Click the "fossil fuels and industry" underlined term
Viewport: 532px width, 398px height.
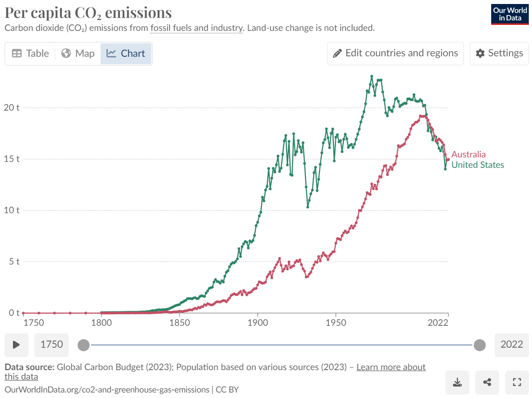point(196,28)
